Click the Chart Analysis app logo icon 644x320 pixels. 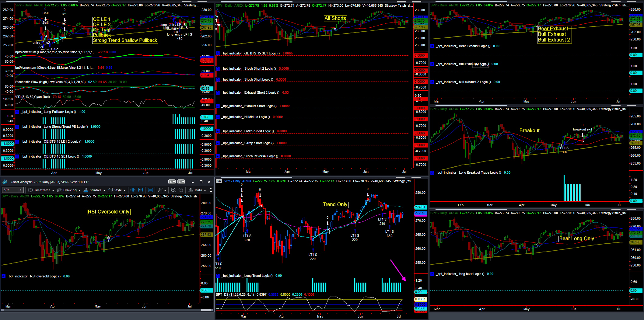5,182
